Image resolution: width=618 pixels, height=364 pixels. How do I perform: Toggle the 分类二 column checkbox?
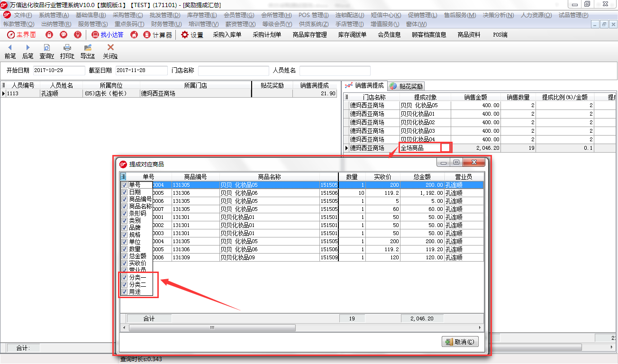tap(124, 284)
